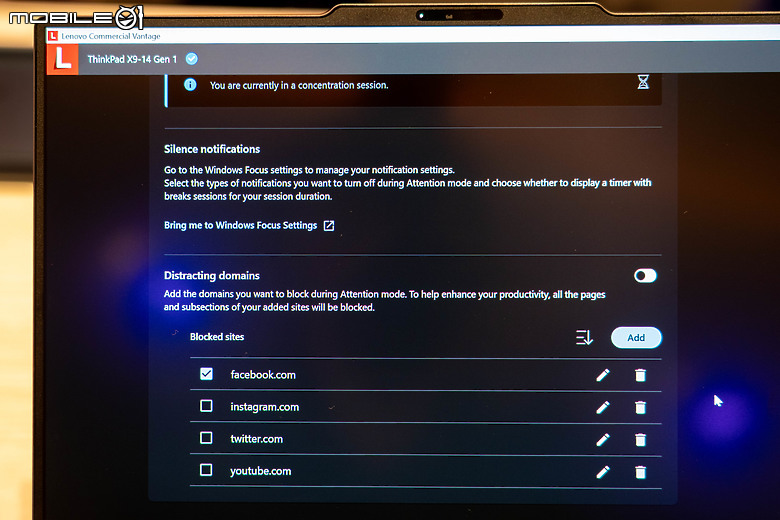Click the info icon in concentration banner
This screenshot has height=520, width=780.
pos(190,85)
